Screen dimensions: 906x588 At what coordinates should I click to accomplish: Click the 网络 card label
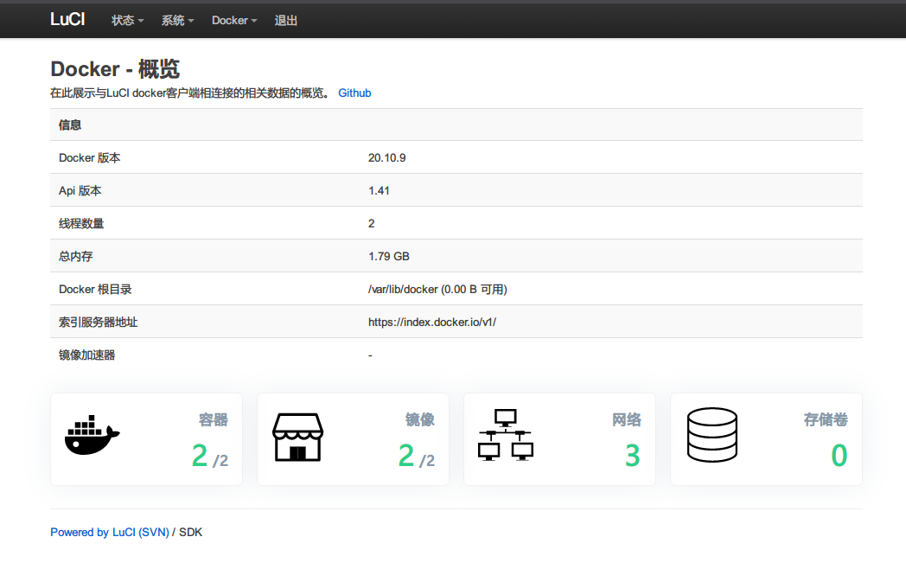[627, 419]
